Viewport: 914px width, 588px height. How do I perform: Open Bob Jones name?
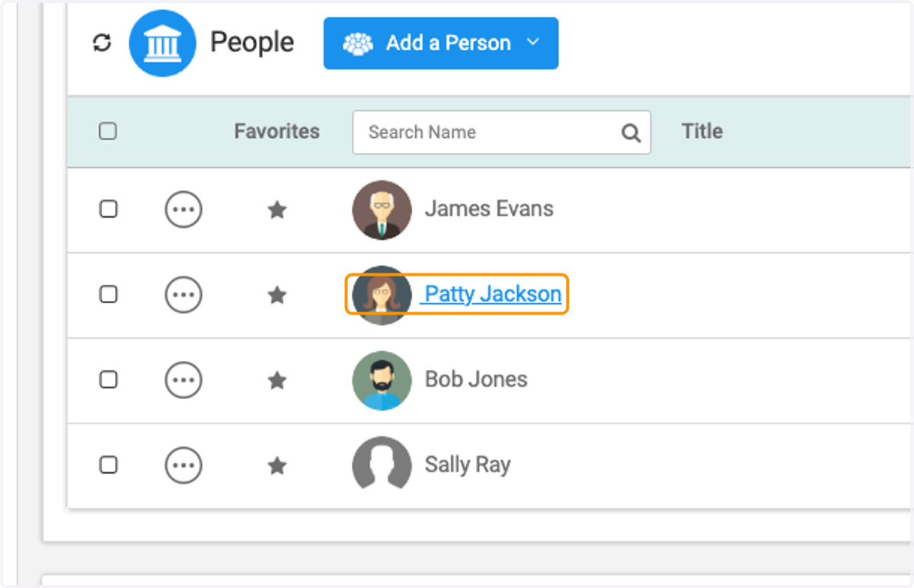(x=476, y=379)
